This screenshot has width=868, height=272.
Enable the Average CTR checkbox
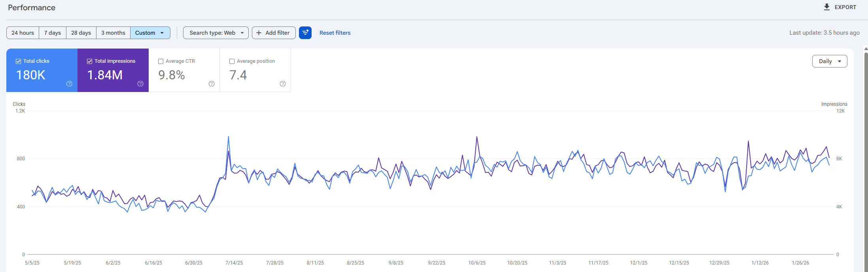(161, 61)
